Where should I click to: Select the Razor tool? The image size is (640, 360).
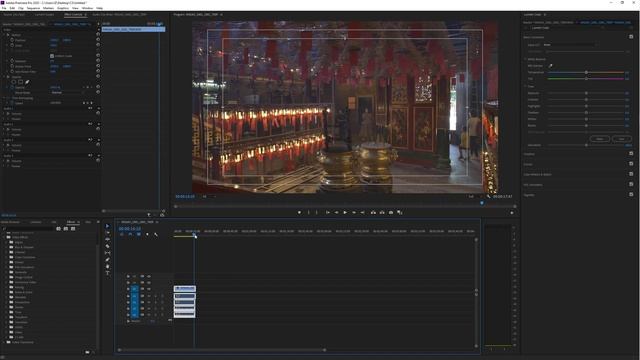click(107, 246)
